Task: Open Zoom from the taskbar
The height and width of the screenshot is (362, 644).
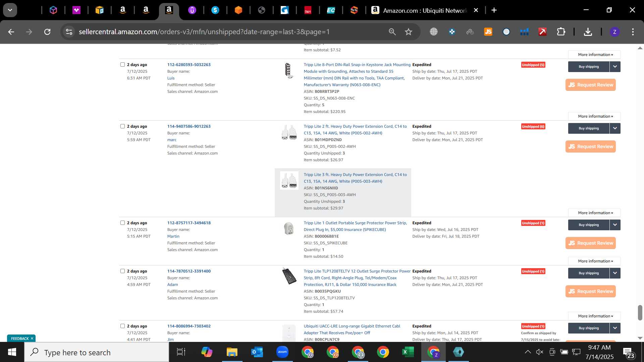Action: pos(282,352)
